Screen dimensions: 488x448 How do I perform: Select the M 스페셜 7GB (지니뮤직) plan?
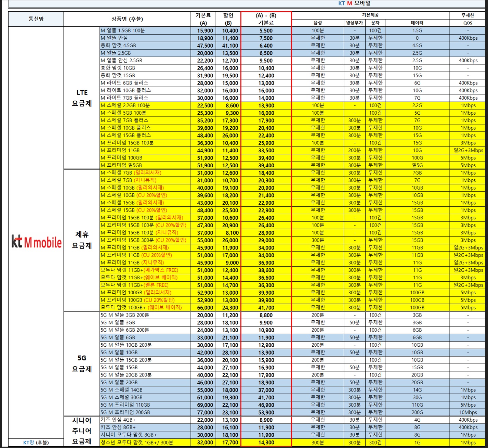[129, 180]
